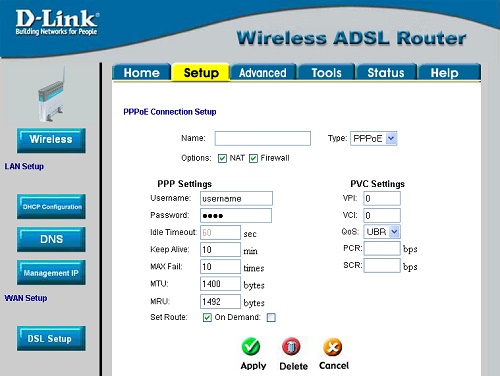The image size is (500, 376).
Task: Toggle the Set Route checkbox
Action: pyautogui.click(x=207, y=317)
